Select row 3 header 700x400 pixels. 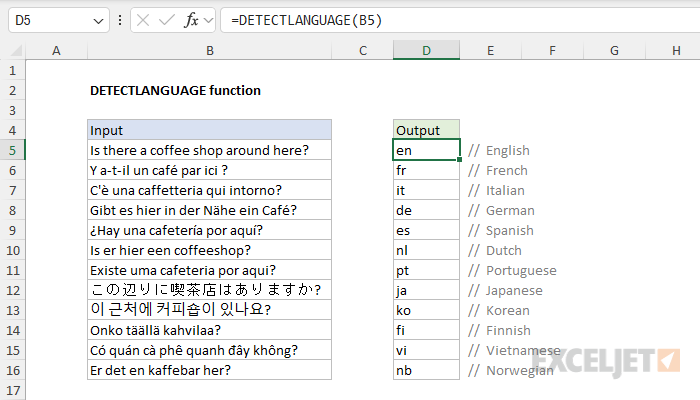tap(12, 110)
